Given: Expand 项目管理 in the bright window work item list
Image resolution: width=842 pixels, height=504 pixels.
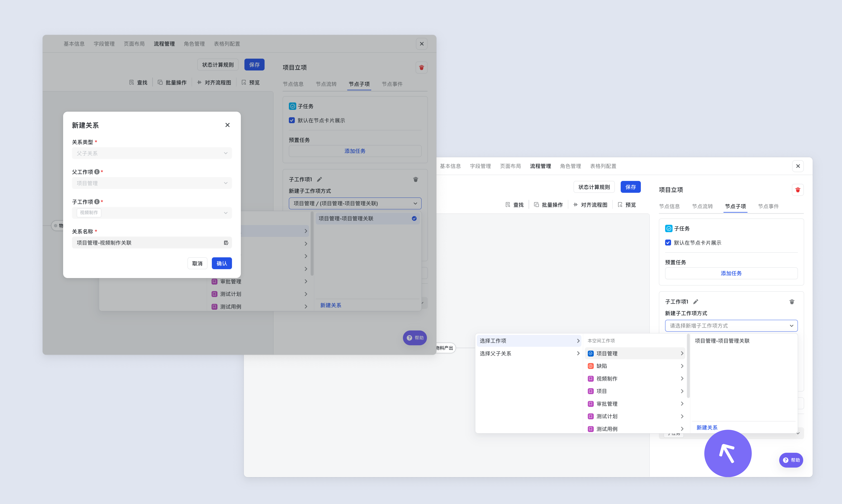Looking at the screenshot, I should pyautogui.click(x=635, y=354).
